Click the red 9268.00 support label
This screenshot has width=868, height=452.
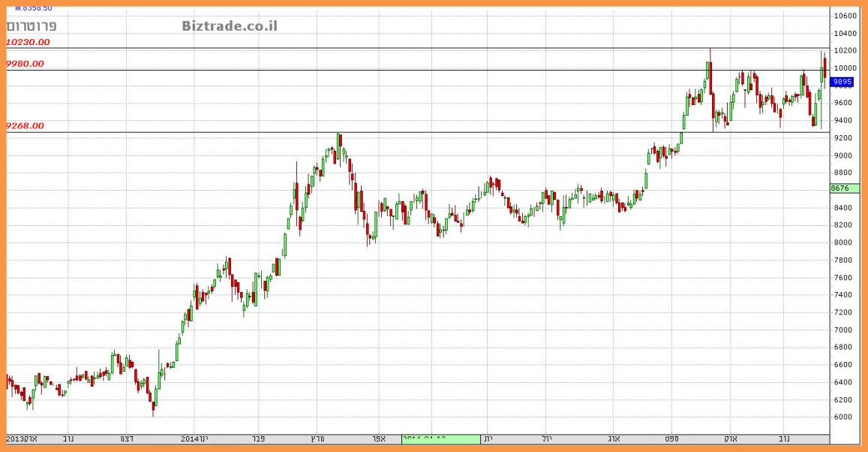25,126
